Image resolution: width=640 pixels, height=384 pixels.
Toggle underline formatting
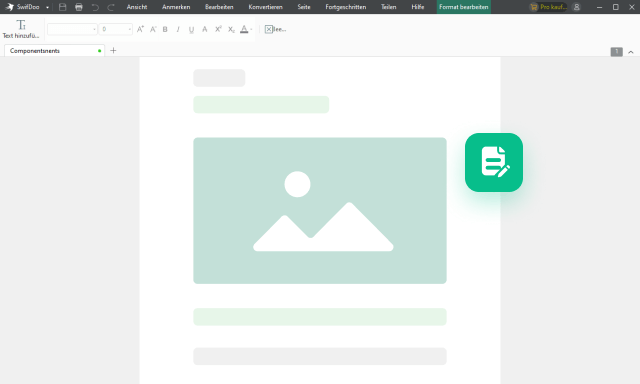[x=191, y=29]
